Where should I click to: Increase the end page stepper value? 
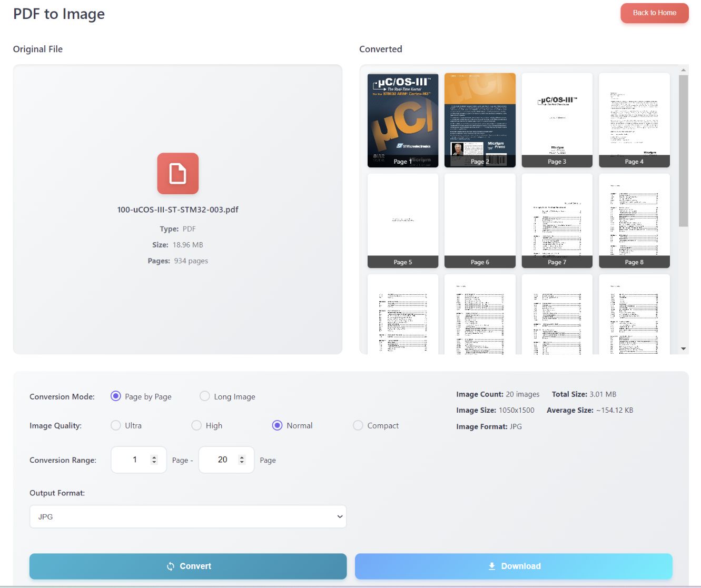pos(242,457)
